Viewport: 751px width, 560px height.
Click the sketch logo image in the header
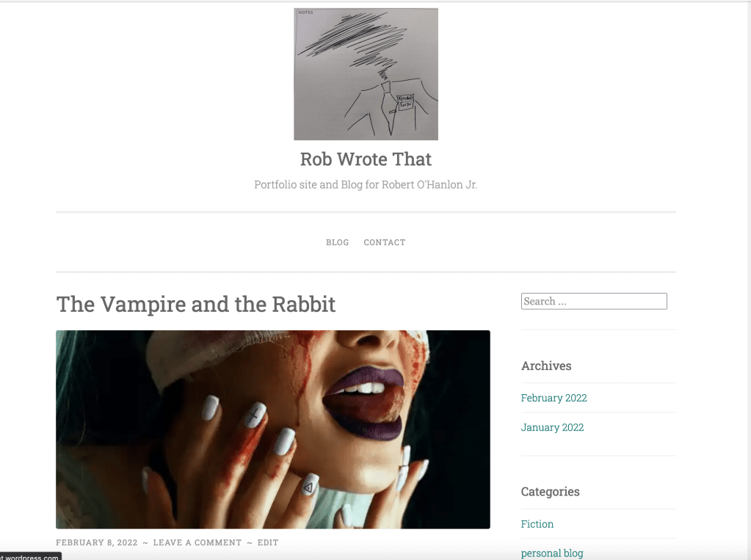(x=366, y=74)
